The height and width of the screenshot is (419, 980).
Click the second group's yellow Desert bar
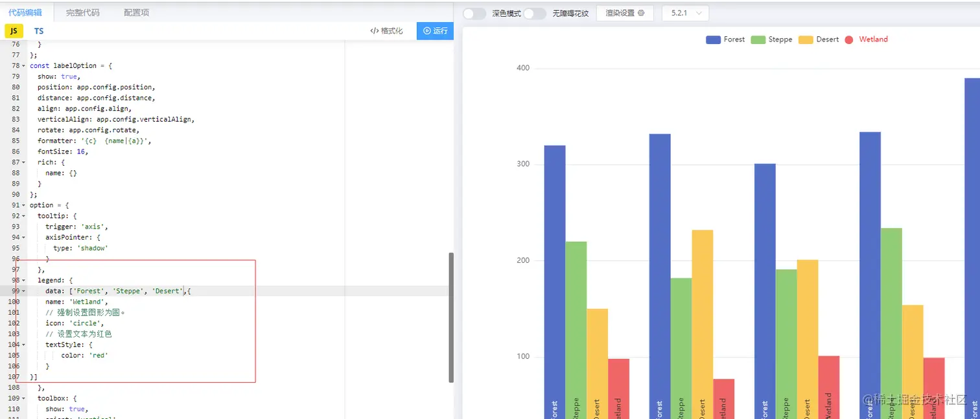click(703, 324)
